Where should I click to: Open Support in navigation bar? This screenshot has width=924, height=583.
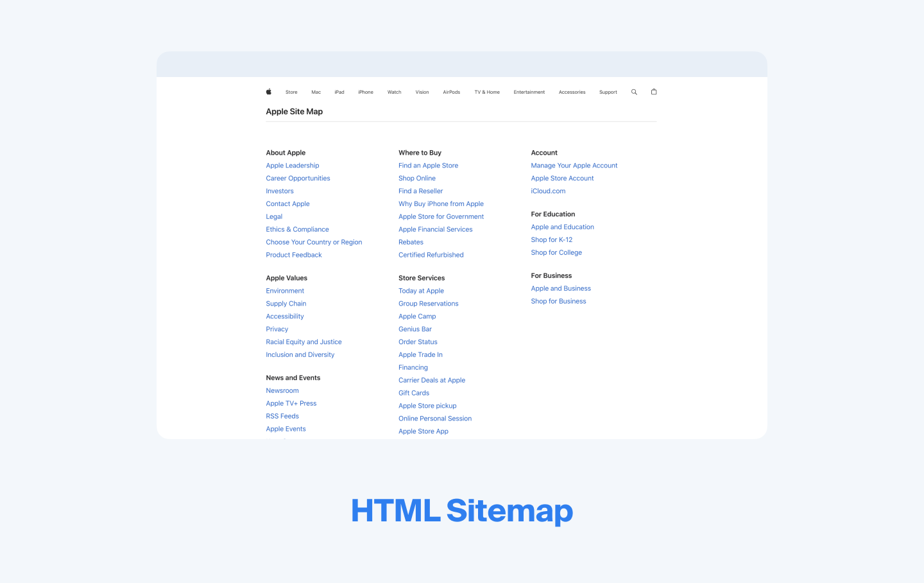pyautogui.click(x=608, y=92)
